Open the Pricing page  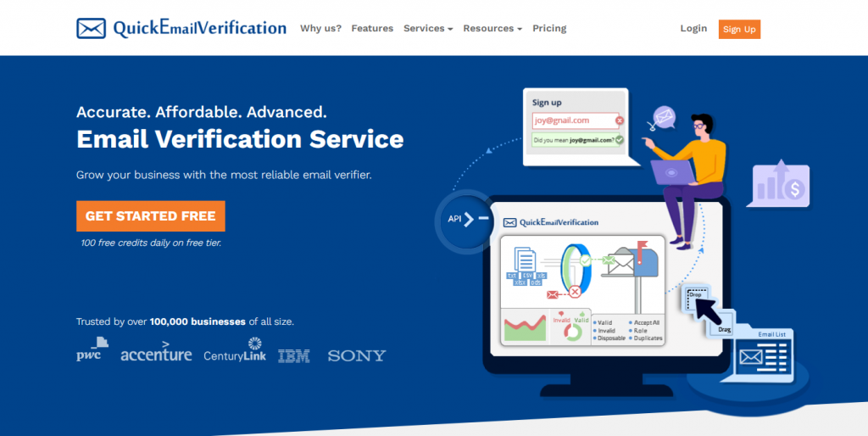[549, 28]
